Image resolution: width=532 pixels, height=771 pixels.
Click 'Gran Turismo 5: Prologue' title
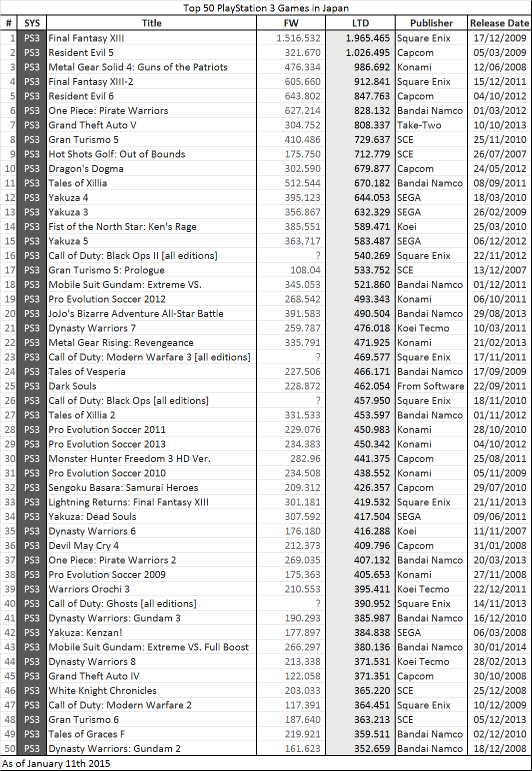click(x=151, y=270)
